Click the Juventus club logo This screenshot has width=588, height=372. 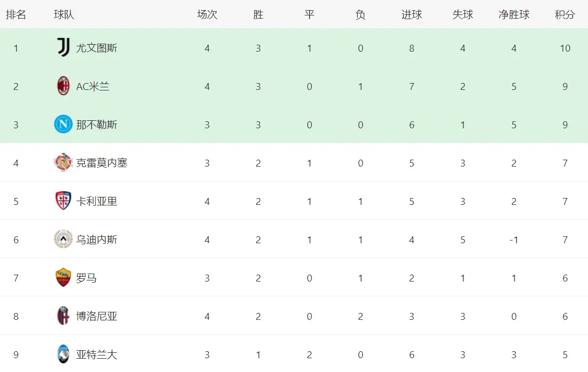tap(63, 48)
